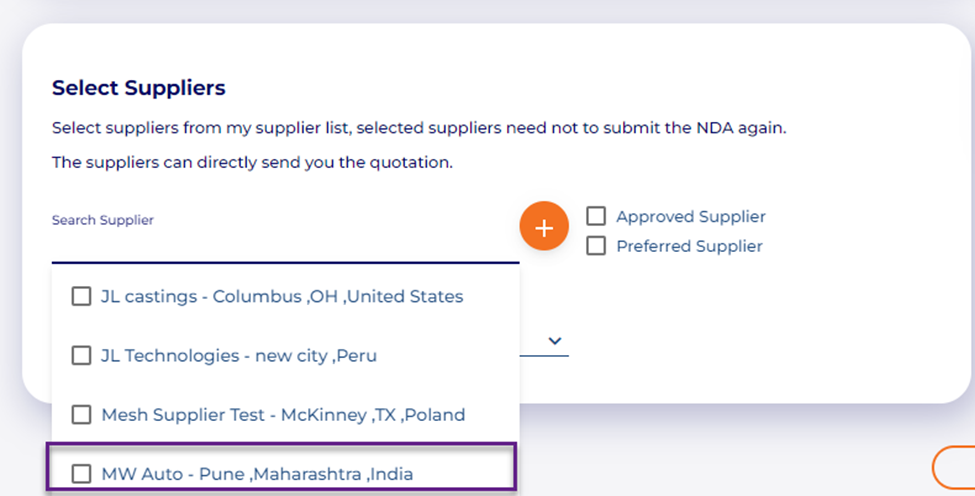The width and height of the screenshot is (975, 496).
Task: Click the orange plus add supplier button
Action: [x=544, y=228]
